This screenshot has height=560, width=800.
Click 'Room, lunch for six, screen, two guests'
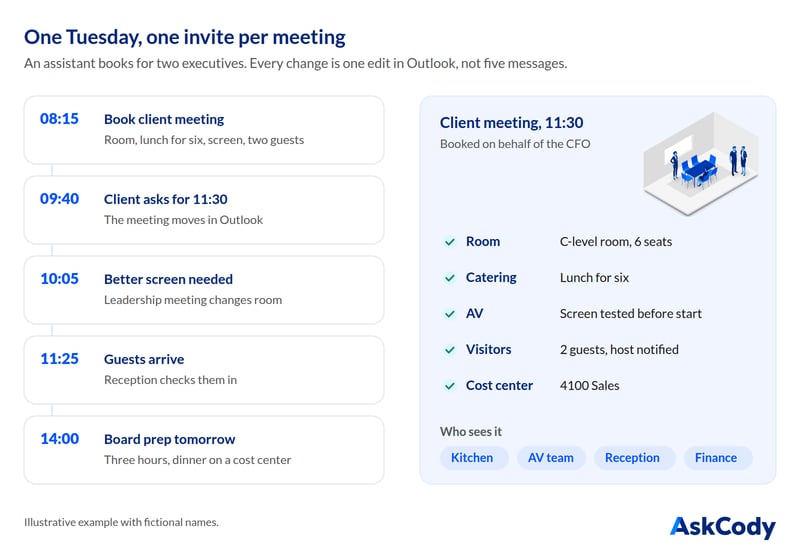click(204, 140)
